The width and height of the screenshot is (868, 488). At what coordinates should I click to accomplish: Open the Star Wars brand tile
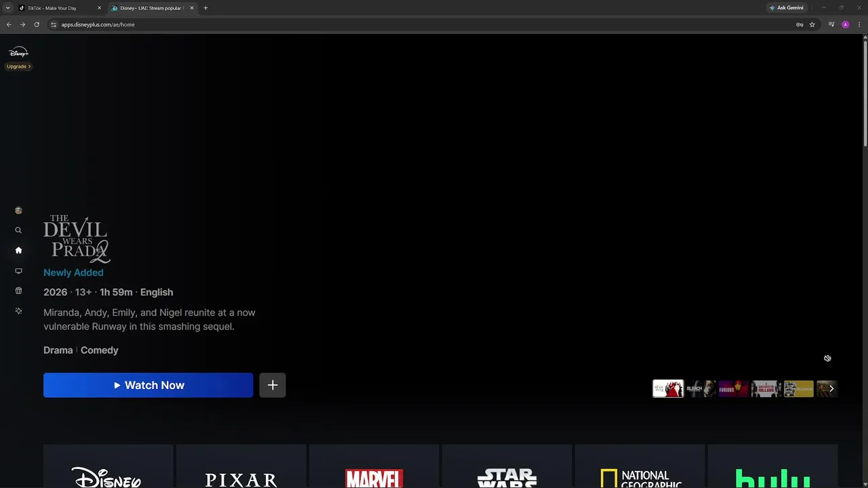click(x=507, y=466)
